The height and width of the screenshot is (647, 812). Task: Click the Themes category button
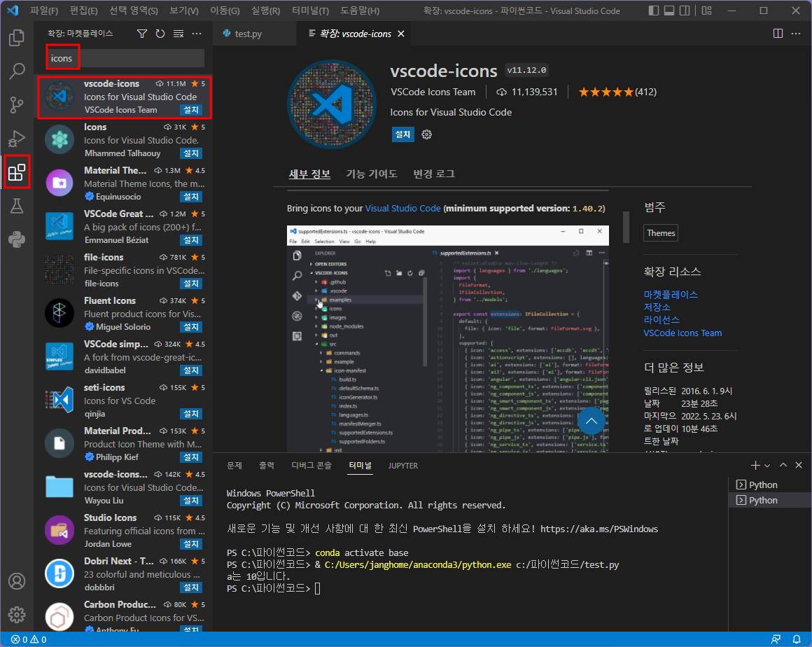661,233
